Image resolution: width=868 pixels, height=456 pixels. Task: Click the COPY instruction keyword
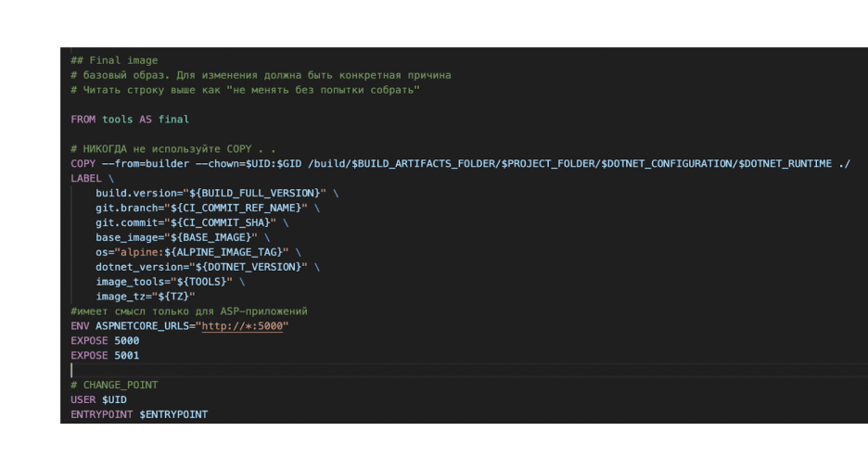pos(83,163)
